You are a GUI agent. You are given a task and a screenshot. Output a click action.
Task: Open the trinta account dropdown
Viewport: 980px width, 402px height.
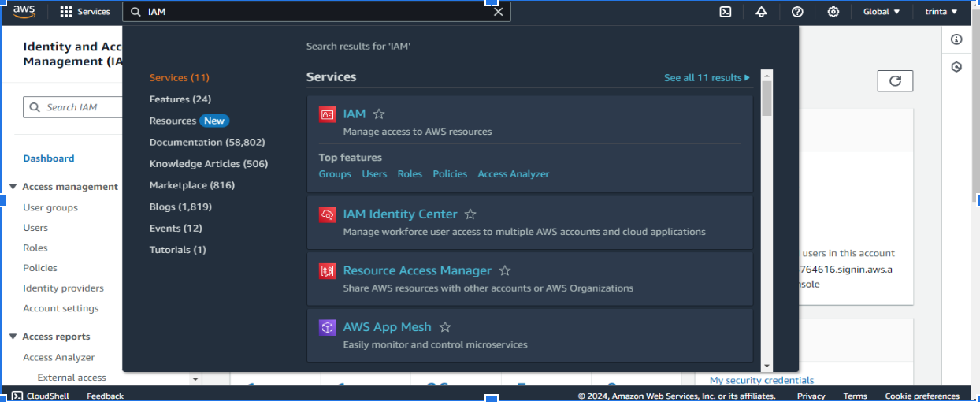pos(941,12)
